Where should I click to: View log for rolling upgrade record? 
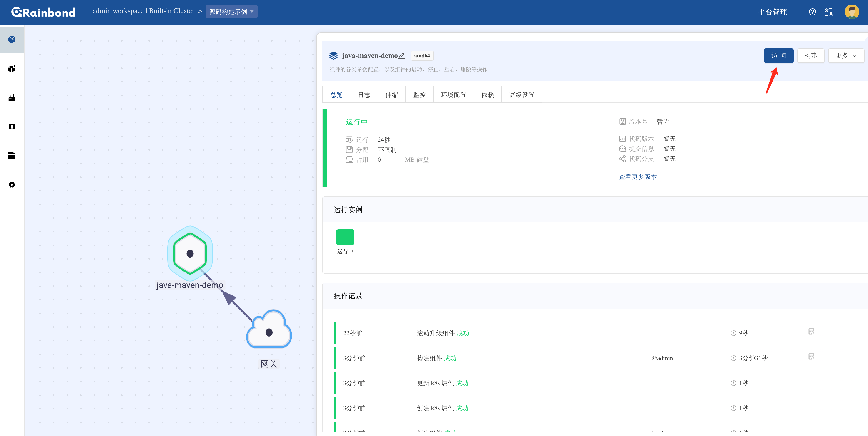(811, 332)
